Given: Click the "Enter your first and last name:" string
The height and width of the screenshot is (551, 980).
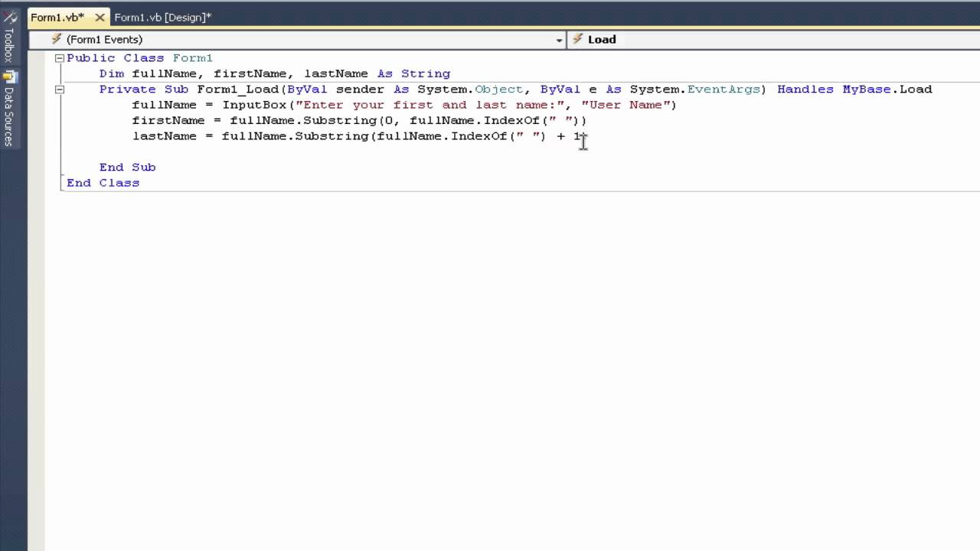Looking at the screenshot, I should (x=430, y=105).
